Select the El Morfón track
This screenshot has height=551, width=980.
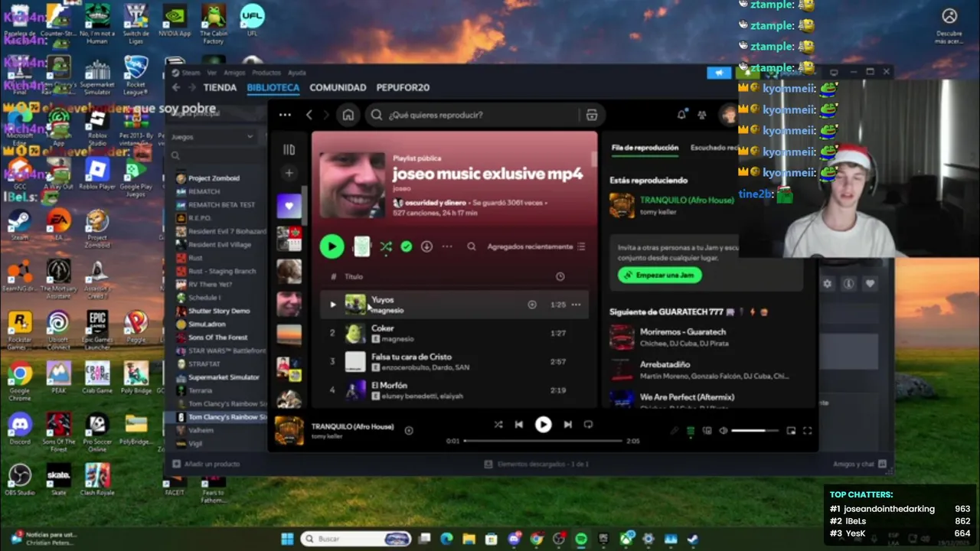point(455,390)
